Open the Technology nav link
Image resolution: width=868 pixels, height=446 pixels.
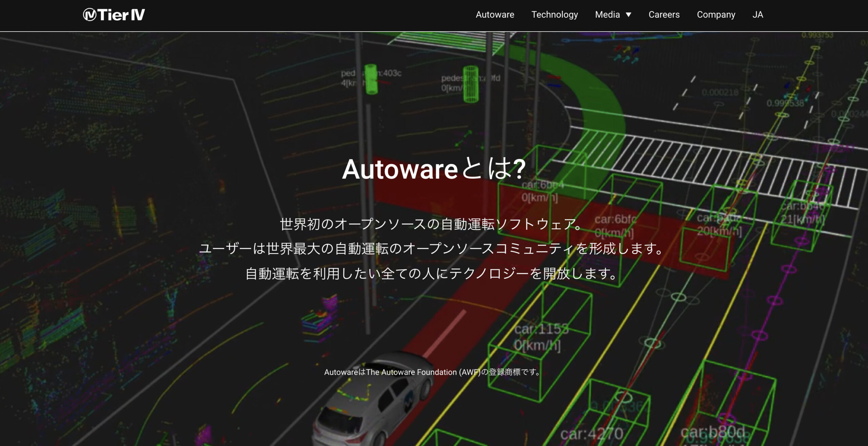pyautogui.click(x=554, y=15)
